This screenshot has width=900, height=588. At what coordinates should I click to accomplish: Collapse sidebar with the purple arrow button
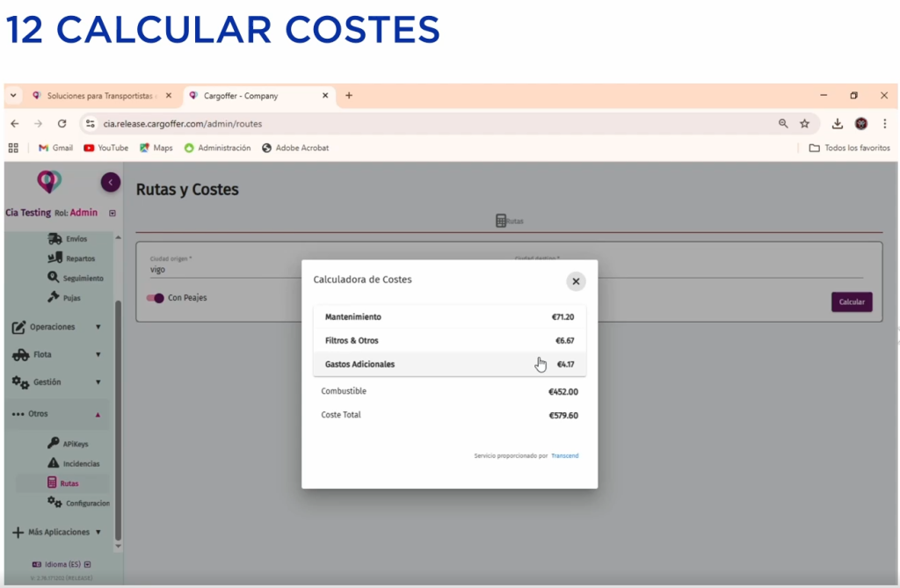pos(110,182)
